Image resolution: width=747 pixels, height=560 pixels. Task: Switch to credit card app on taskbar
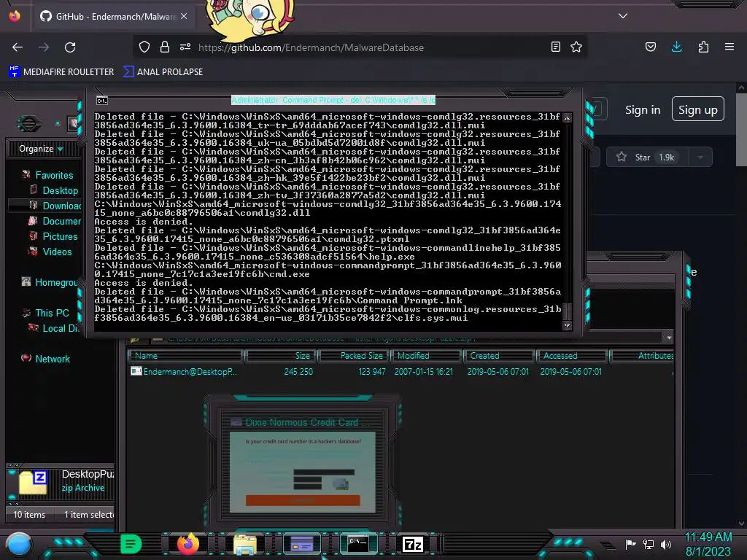(x=302, y=544)
